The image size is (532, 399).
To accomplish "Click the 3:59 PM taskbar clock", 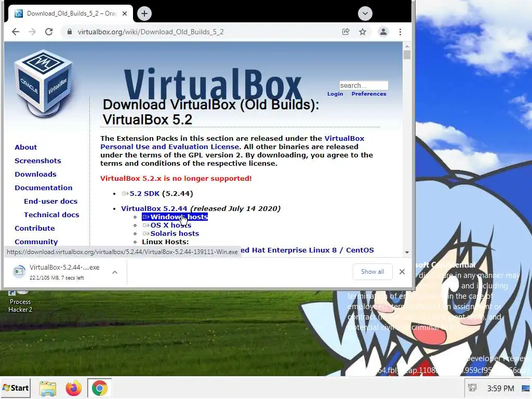I will click(x=500, y=388).
